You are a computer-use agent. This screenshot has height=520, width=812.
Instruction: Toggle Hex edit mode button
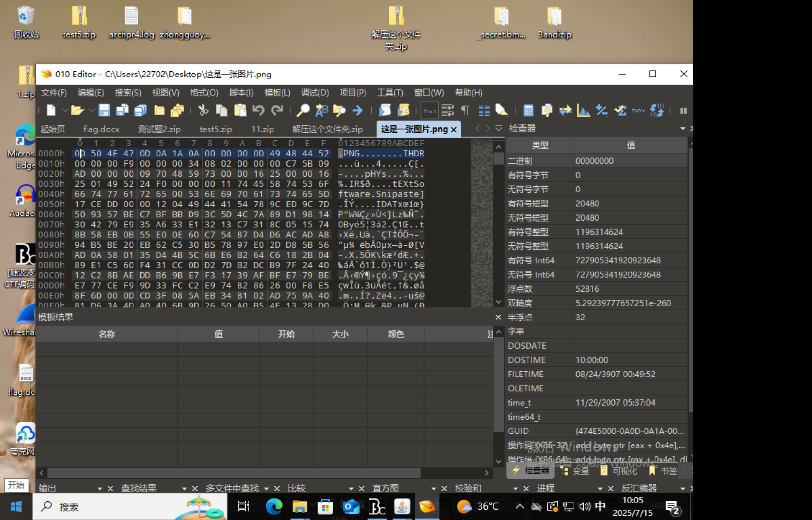coord(430,110)
